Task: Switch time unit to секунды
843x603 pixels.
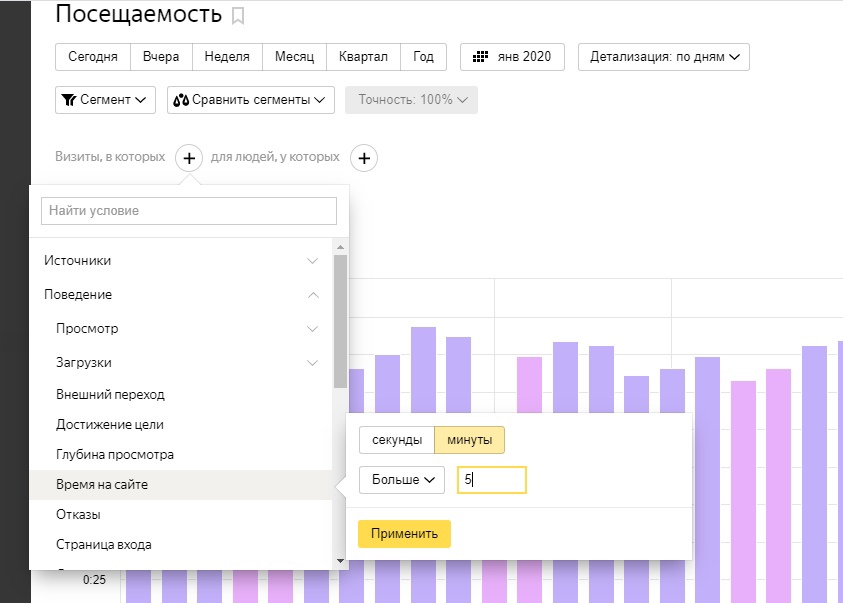Action: pos(397,440)
